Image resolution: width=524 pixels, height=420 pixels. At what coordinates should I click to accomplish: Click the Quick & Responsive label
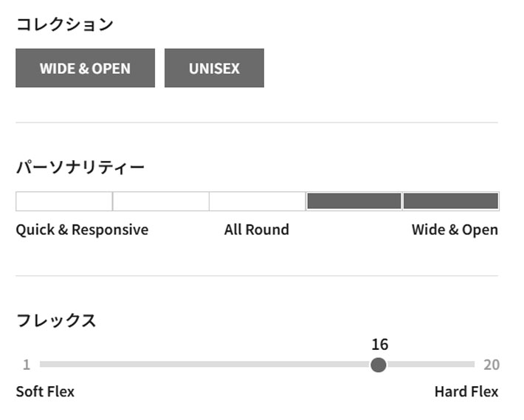coord(82,230)
